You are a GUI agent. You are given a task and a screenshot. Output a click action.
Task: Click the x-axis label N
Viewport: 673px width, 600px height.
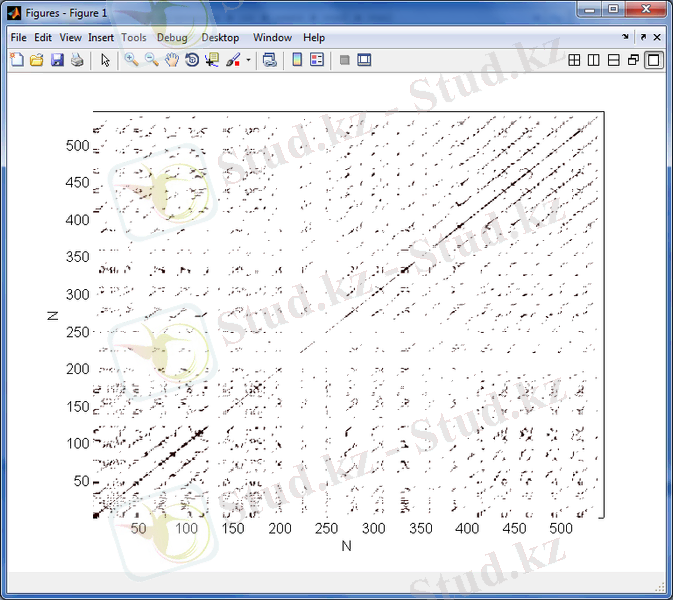pyautogui.click(x=346, y=546)
